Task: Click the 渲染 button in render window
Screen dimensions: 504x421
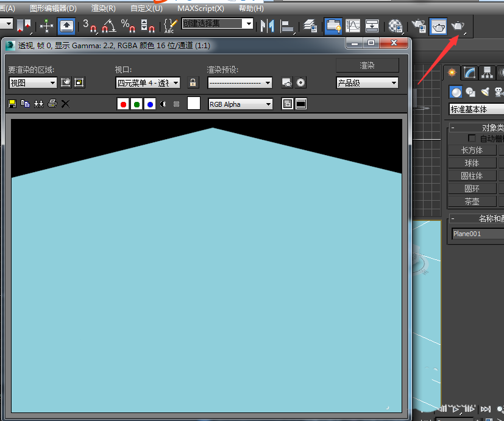Action: point(367,65)
